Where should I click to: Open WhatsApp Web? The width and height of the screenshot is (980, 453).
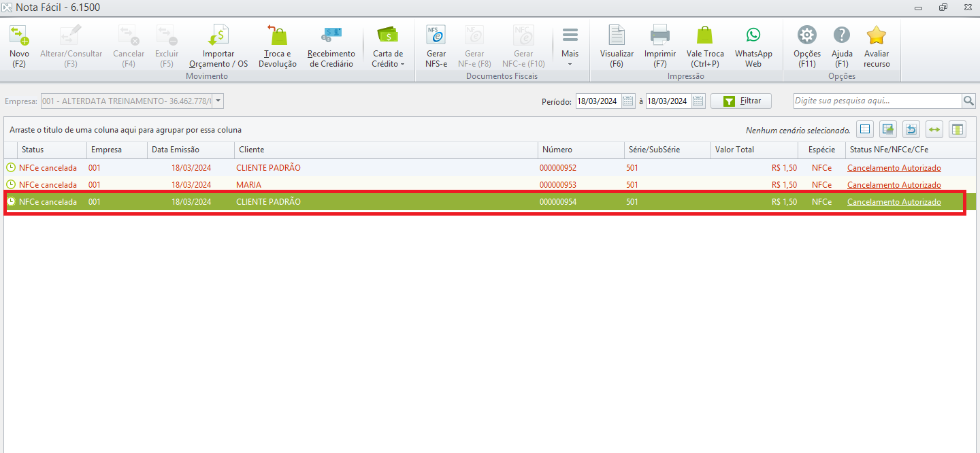point(753,46)
